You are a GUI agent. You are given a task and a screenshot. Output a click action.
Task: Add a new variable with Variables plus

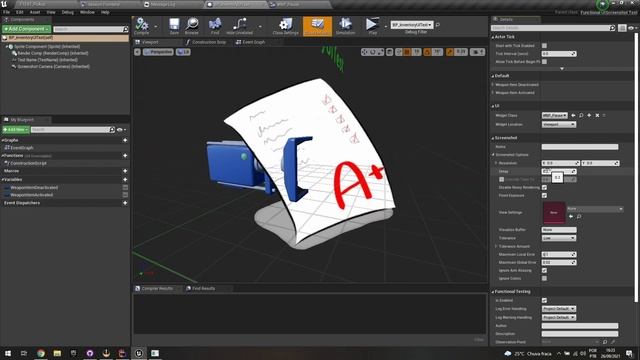(125, 180)
